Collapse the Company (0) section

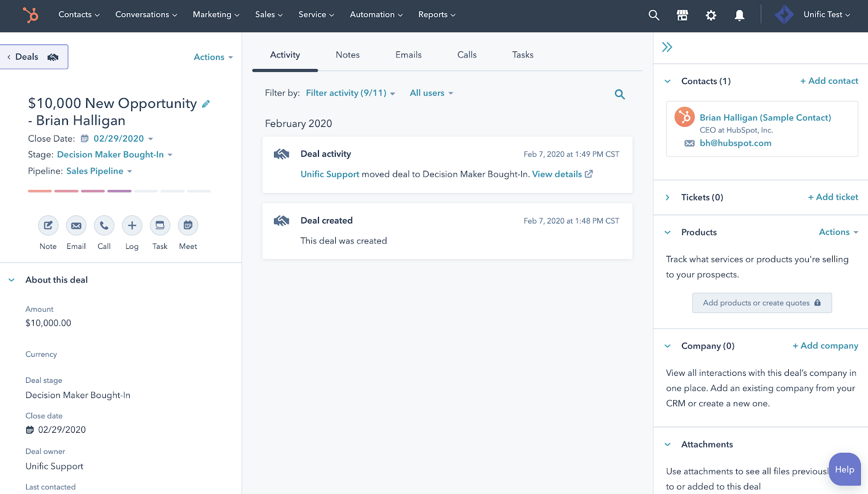(668, 346)
